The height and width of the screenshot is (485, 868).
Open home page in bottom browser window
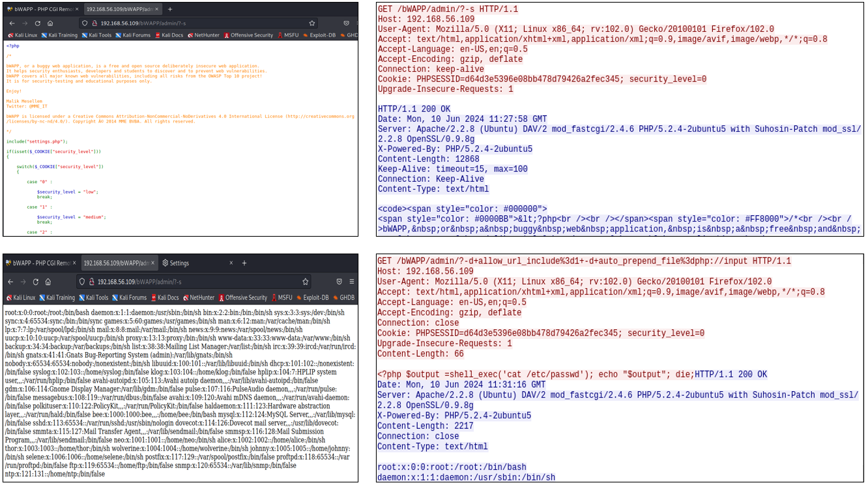coord(48,282)
